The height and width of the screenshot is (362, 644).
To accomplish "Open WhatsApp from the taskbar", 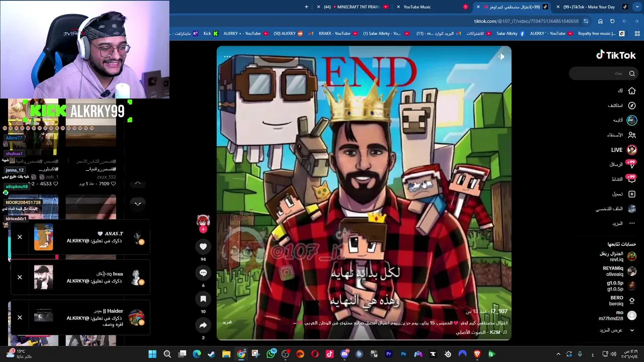I will pos(271,354).
